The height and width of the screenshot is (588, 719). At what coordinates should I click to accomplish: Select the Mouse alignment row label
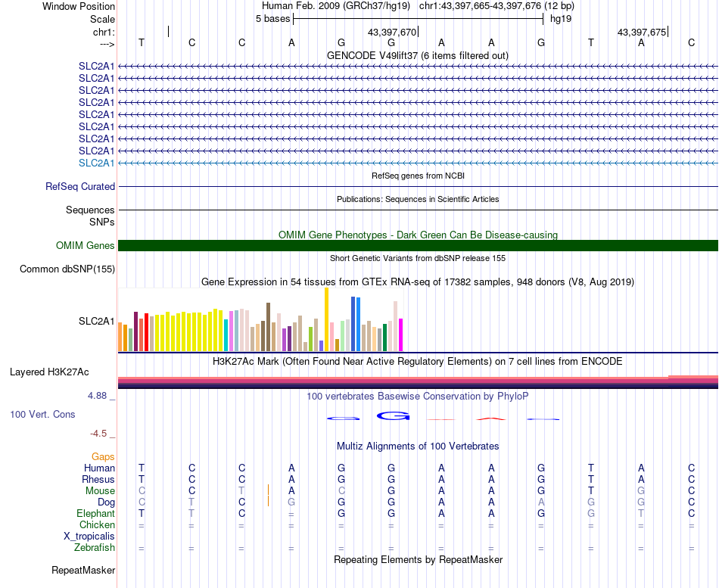pos(100,491)
